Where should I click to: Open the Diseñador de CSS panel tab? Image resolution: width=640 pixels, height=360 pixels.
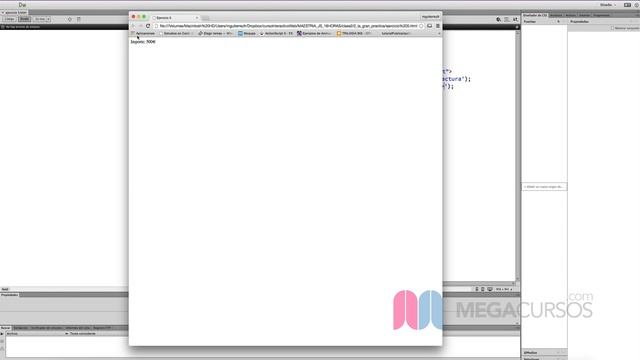pyautogui.click(x=535, y=15)
